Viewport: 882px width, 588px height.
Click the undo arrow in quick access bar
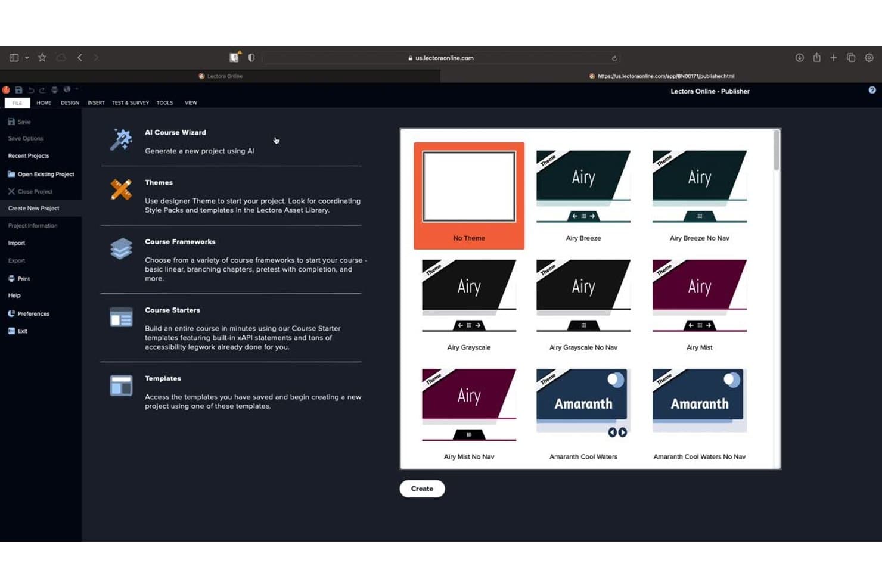click(31, 90)
